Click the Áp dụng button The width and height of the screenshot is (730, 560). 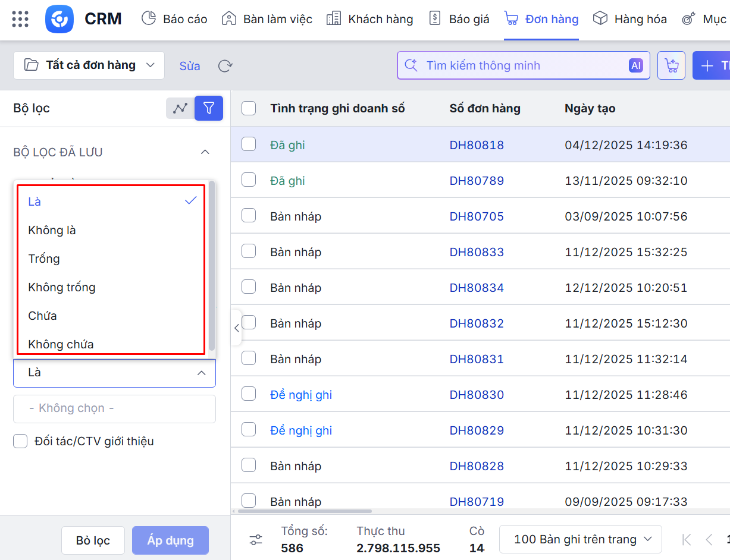[x=170, y=540]
